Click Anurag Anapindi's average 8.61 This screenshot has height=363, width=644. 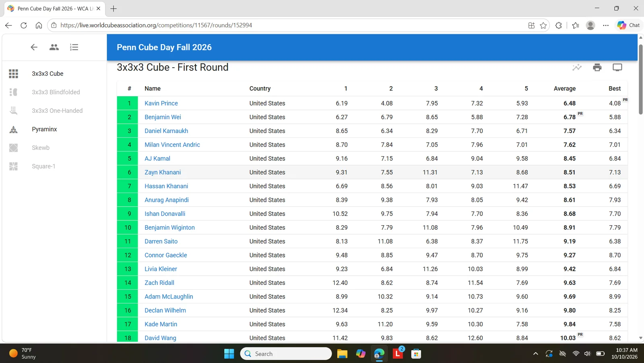point(570,200)
